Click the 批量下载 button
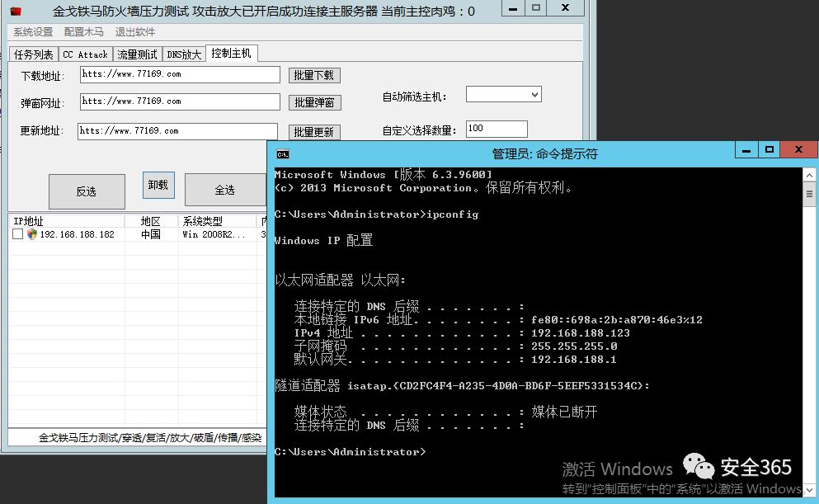This screenshot has width=819, height=504. click(x=314, y=75)
